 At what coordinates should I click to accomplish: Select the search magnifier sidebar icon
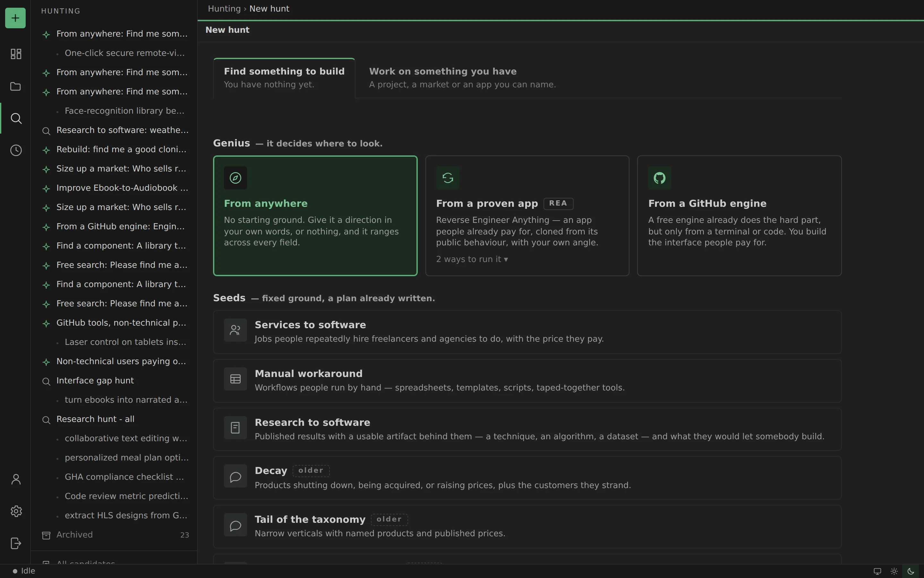[16, 118]
